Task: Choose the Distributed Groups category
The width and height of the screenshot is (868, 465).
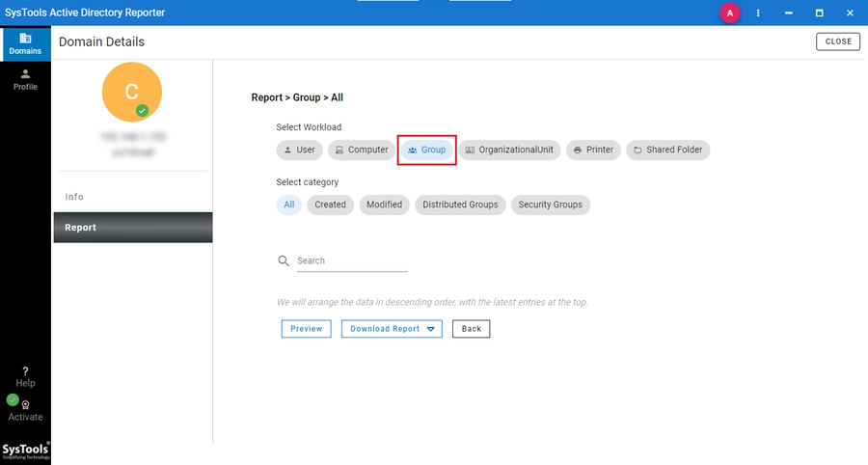Action: tap(460, 205)
